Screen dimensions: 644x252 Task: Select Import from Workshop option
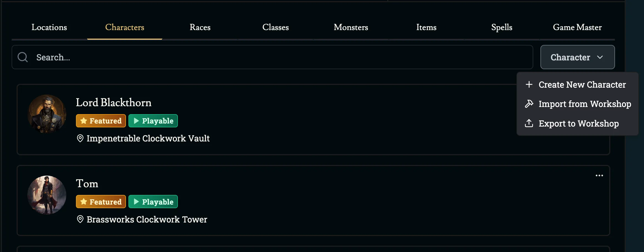[585, 104]
